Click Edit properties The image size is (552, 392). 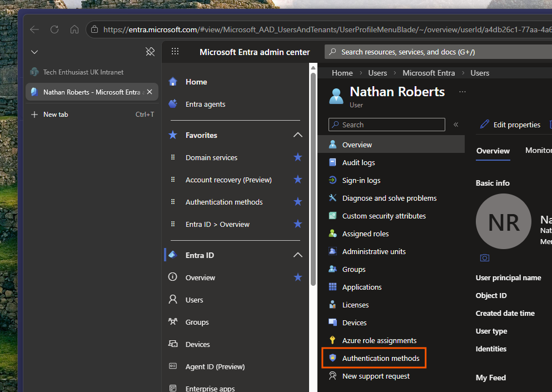pos(510,125)
